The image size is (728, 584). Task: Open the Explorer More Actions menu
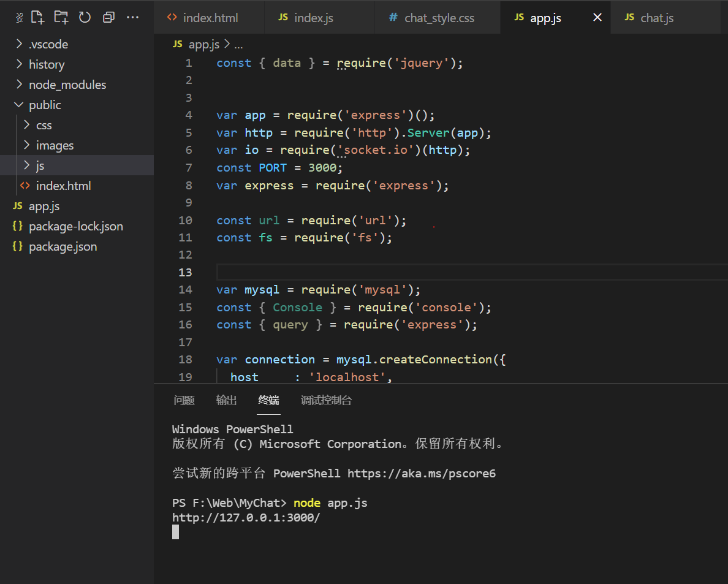132,17
